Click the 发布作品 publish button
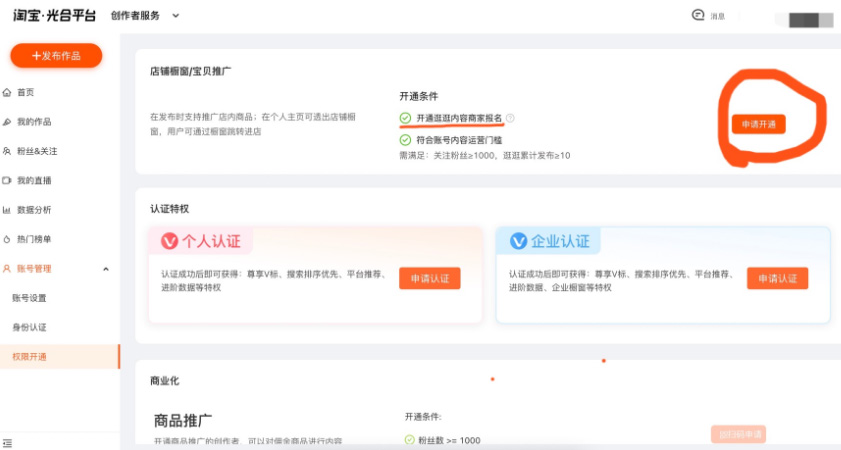The height and width of the screenshot is (450, 841). pyautogui.click(x=56, y=56)
